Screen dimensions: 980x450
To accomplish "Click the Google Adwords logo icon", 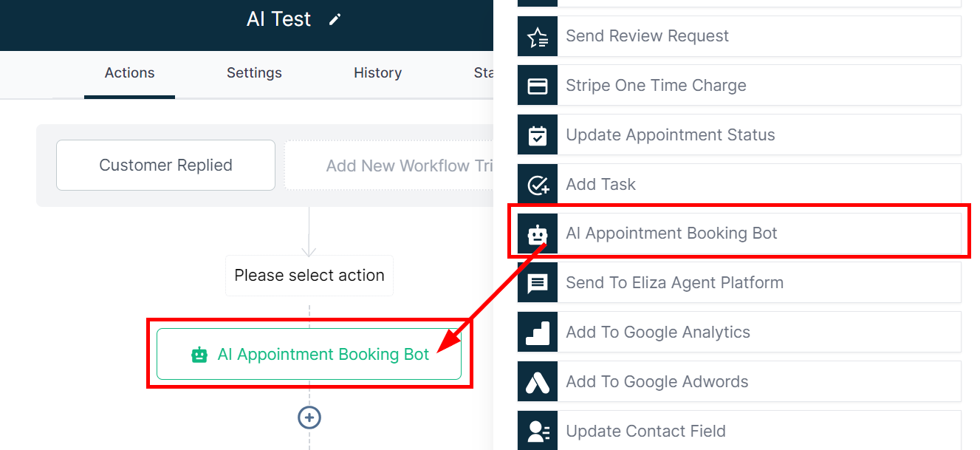I will click(538, 382).
